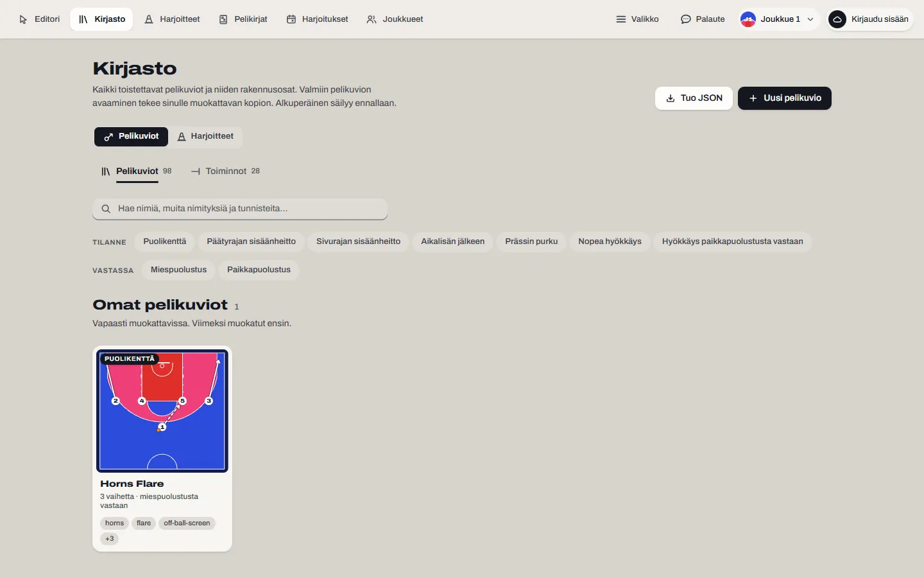Click the speech bubble icon beside Palaute
Image resolution: width=924 pixels, height=578 pixels.
point(686,19)
